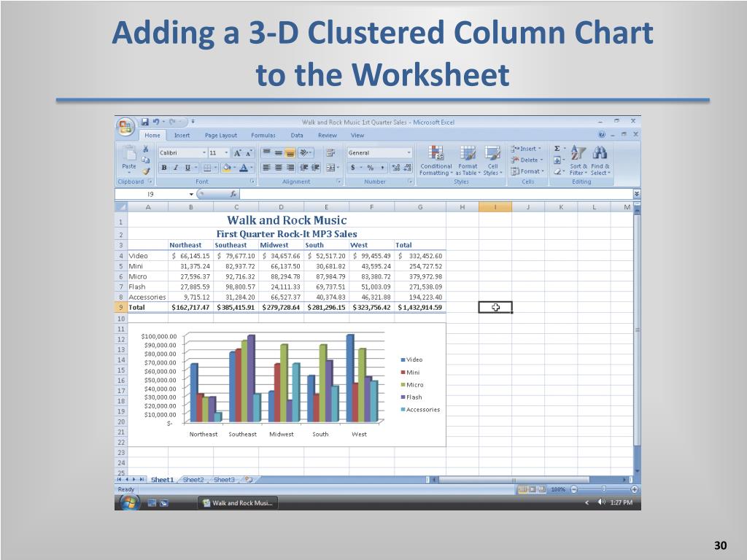747x560 pixels.
Task: Toggle Underline formatting
Action: pos(187,168)
